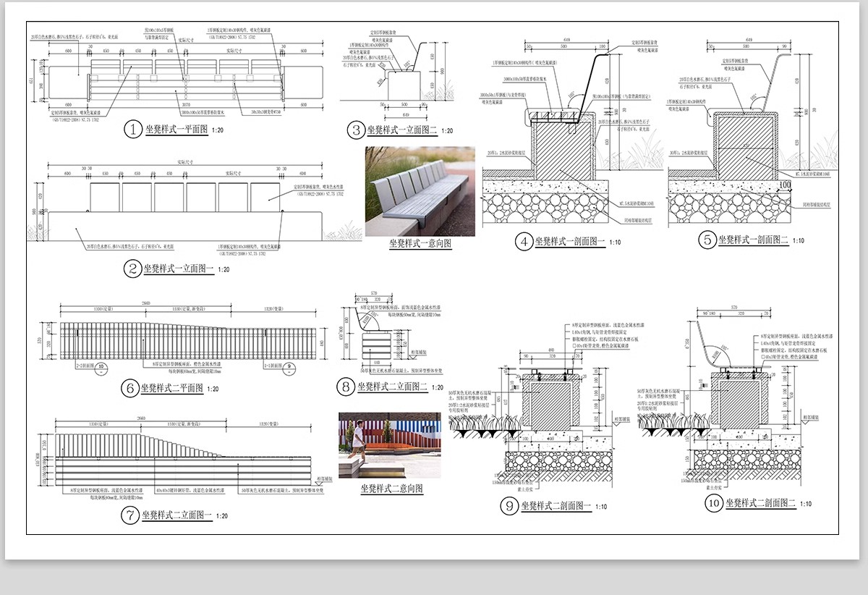Click the circled number 6 plan marker
The width and height of the screenshot is (868, 595).
coord(129,389)
